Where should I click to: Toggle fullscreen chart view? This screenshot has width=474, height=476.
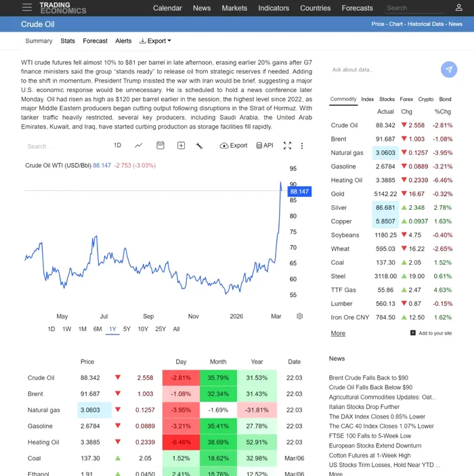pyautogui.click(x=287, y=145)
